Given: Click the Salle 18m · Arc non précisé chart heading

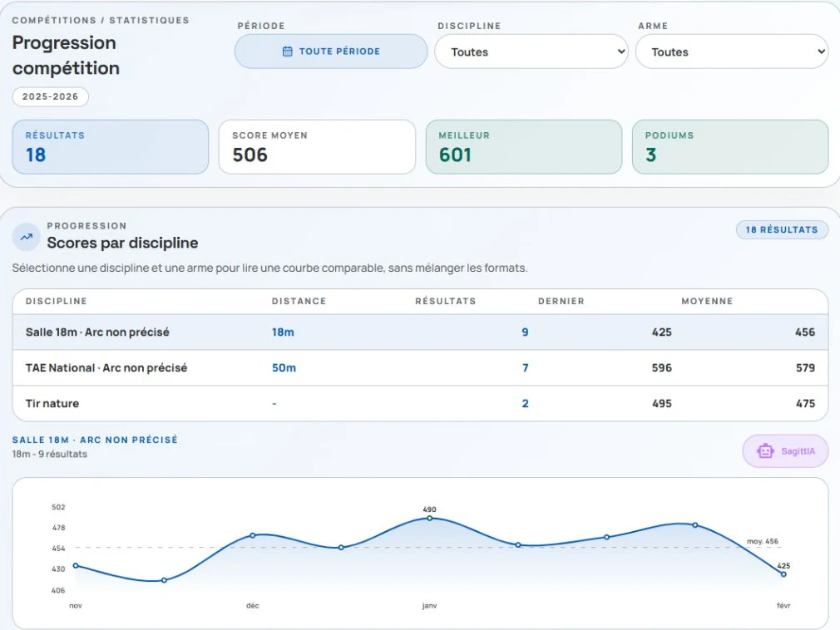Looking at the screenshot, I should (95, 440).
